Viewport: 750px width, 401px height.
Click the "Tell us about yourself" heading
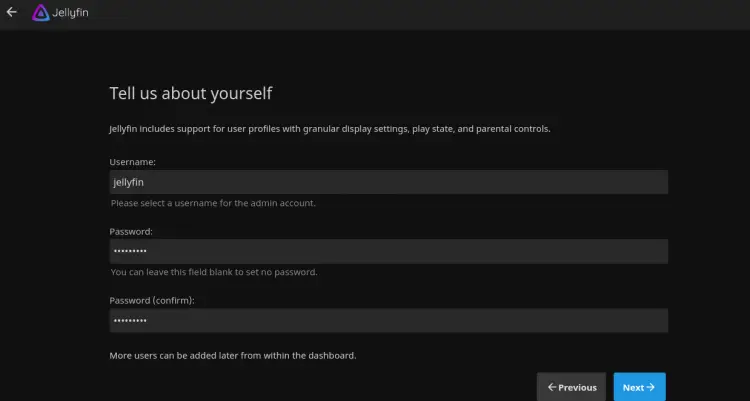190,93
